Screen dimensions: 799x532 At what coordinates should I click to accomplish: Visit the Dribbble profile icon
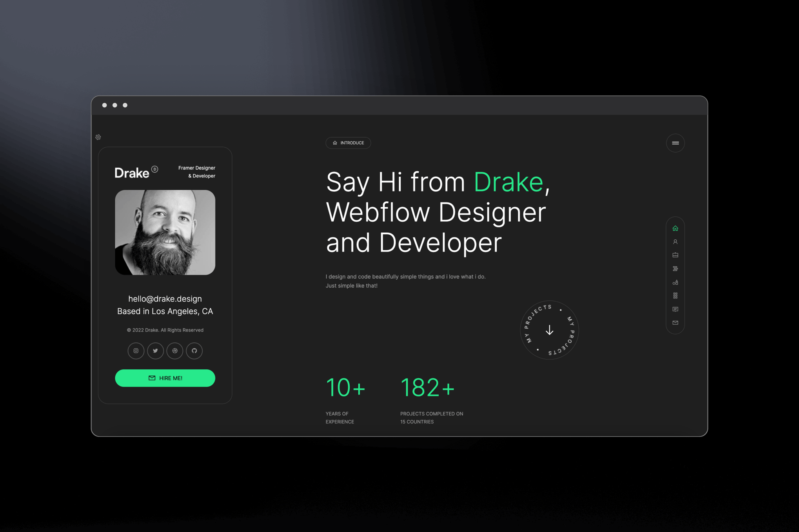tap(175, 351)
